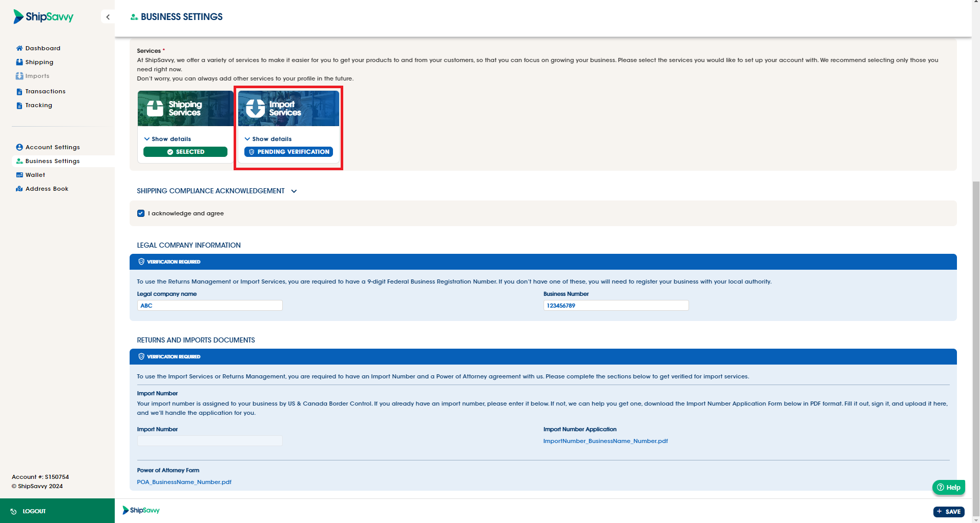The image size is (980, 523).
Task: Expand Show details under Import Services
Action: [x=268, y=139]
